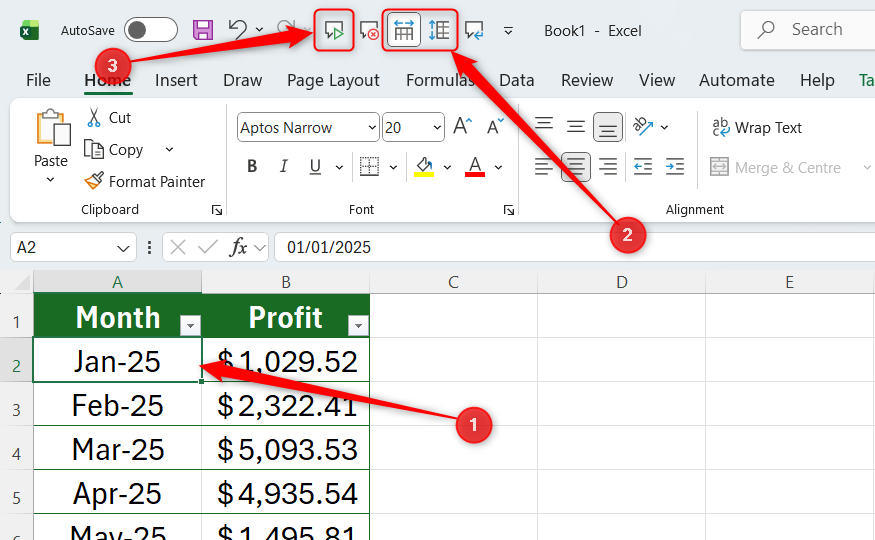Open the File menu
This screenshot has height=540, width=875.
pyautogui.click(x=38, y=80)
